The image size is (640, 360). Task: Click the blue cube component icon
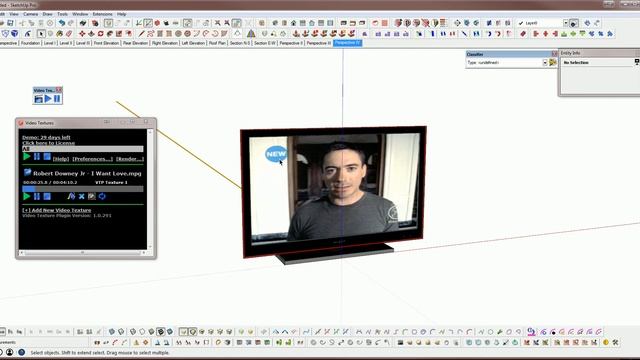click(x=15, y=33)
